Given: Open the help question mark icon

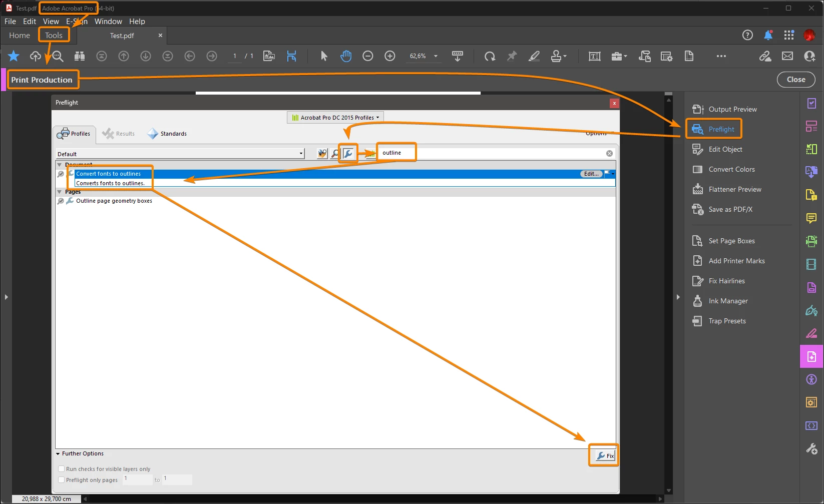Looking at the screenshot, I should [747, 35].
